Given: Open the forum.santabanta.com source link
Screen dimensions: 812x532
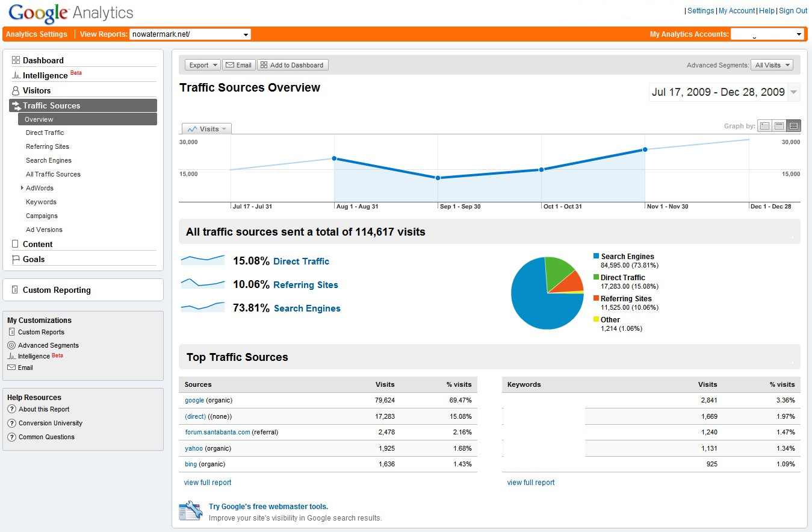Looking at the screenshot, I should tap(217, 432).
